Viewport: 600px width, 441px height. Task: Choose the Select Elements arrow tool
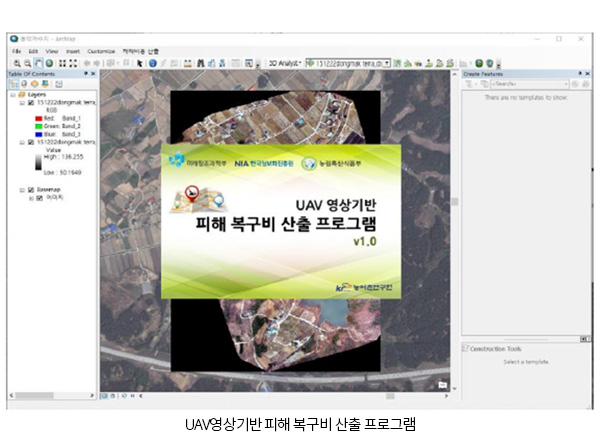coord(139,62)
